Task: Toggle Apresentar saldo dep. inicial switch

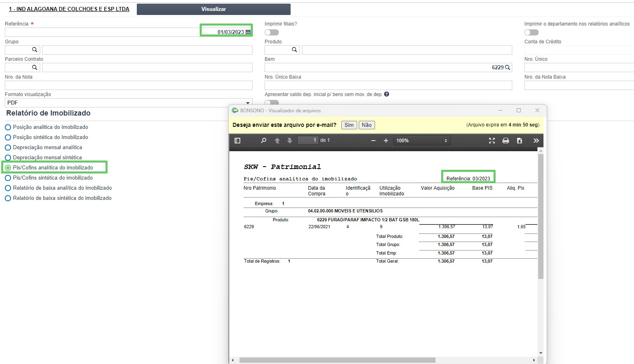Action: [272, 102]
